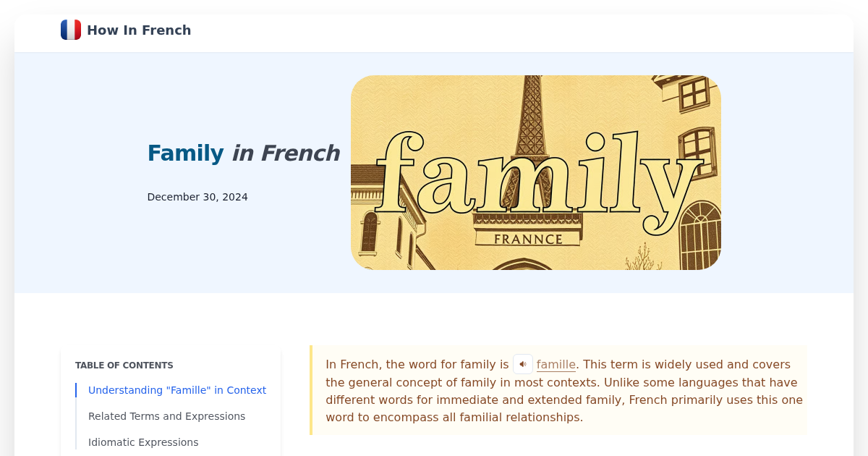The width and height of the screenshot is (868, 456).
Task: Click the blue active-section indicator bar
Action: click(76, 390)
